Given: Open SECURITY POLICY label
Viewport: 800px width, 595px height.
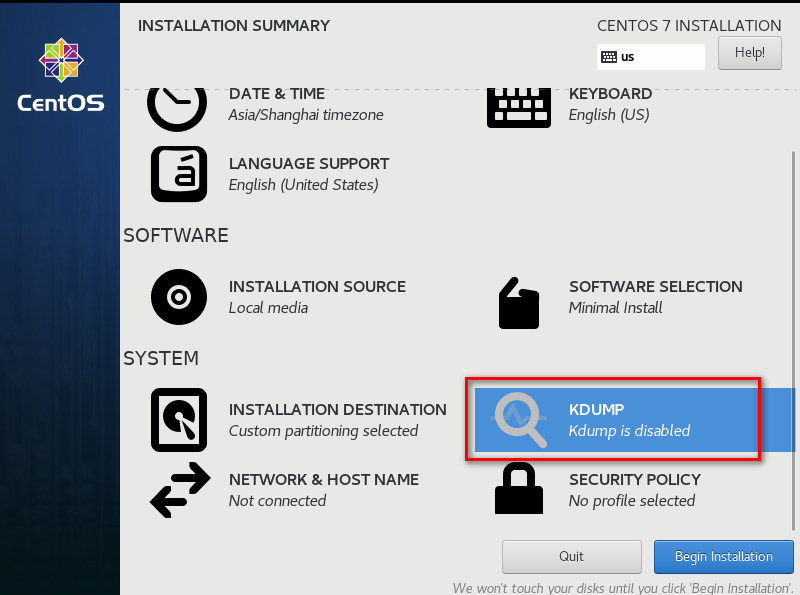Looking at the screenshot, I should click(635, 480).
